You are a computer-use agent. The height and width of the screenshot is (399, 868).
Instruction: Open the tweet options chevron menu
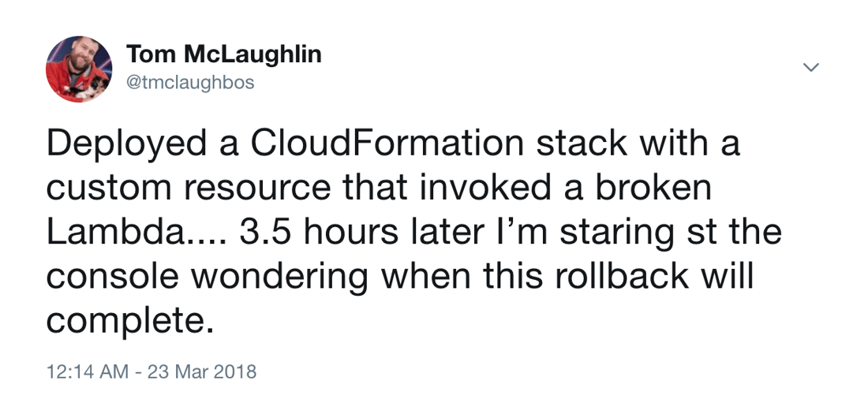coord(810,69)
